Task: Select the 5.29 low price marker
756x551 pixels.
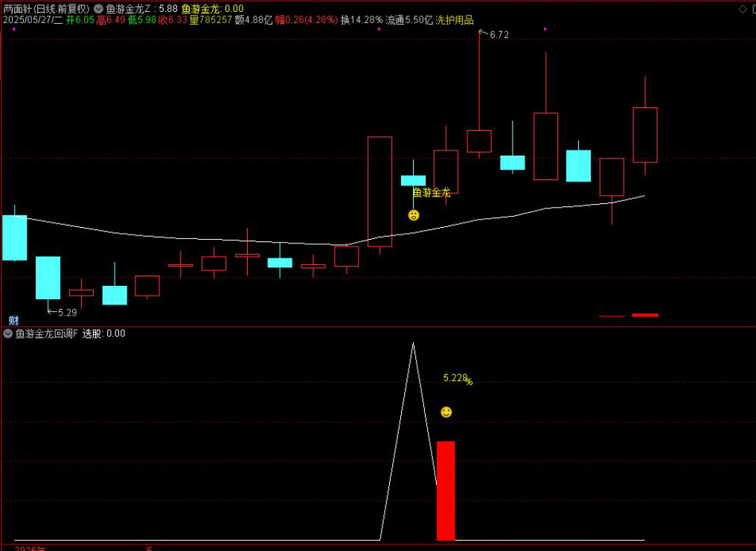Action: click(66, 312)
